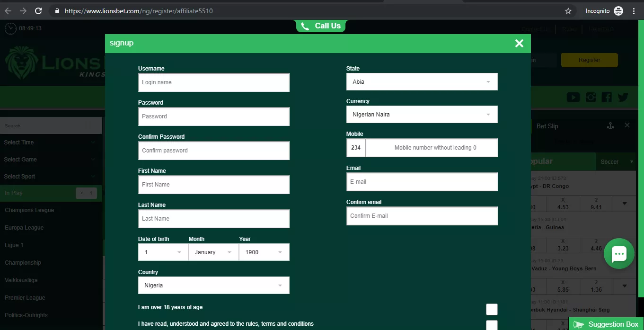Pin the Bet Slip using the anchor icon
The height and width of the screenshot is (330, 644).
pyautogui.click(x=610, y=125)
